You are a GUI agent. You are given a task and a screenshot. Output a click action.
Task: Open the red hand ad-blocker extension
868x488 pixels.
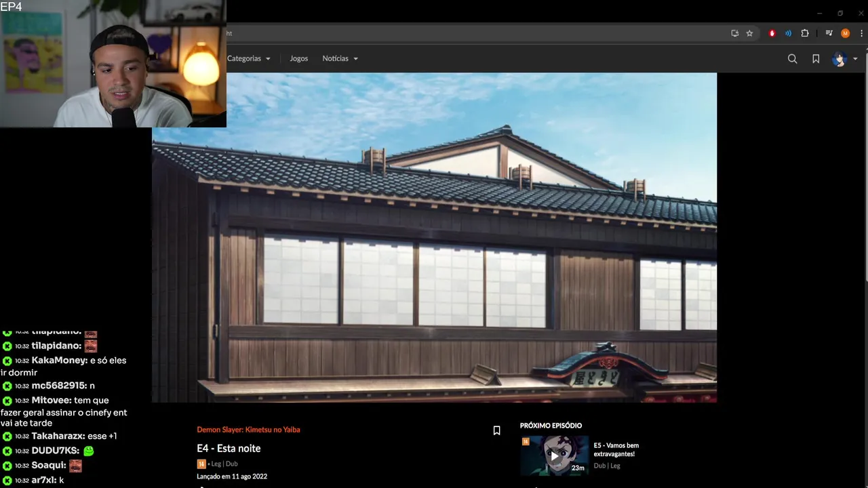772,33
